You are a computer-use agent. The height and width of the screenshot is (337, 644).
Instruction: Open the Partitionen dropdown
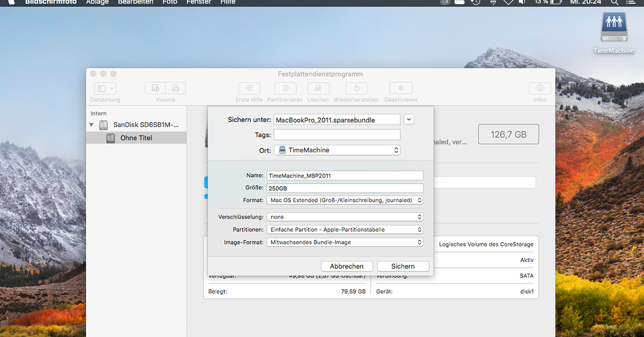[x=345, y=230]
